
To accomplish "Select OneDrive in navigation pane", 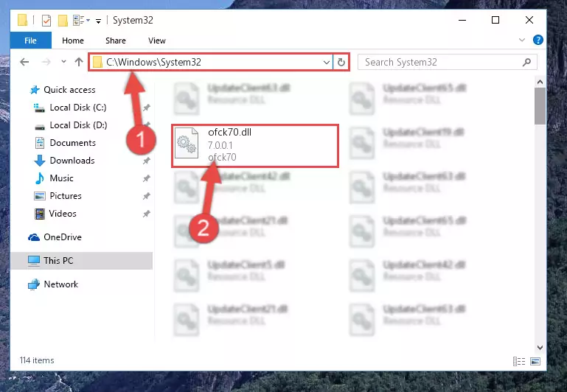I will coord(63,237).
